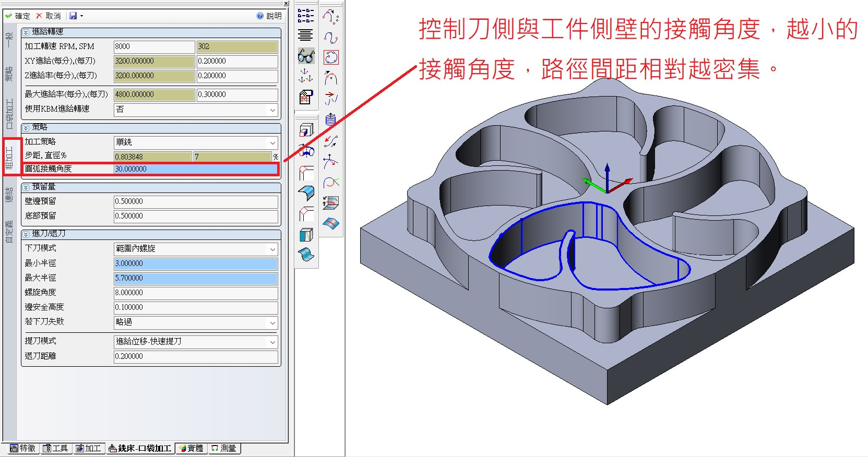The height and width of the screenshot is (457, 868).
Task: Click the blue save disk icon
Action: click(x=73, y=16)
